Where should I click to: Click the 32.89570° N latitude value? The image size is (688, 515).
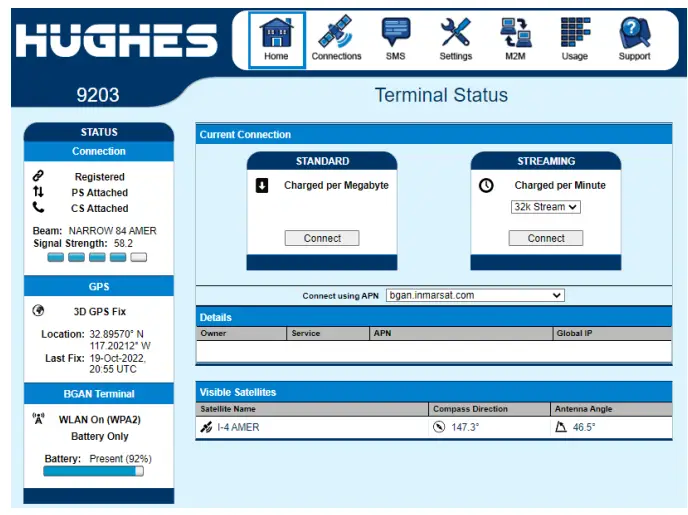tap(116, 334)
